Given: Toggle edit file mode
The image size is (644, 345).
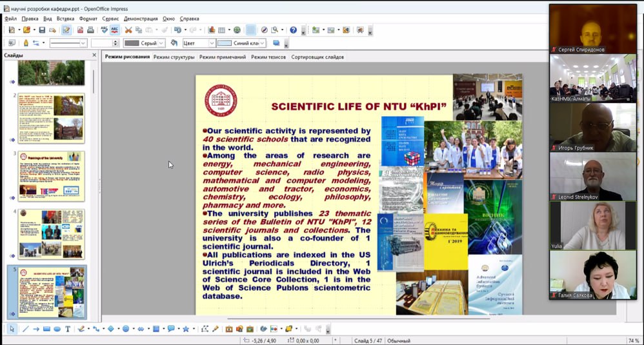Looking at the screenshot, I should point(66,30).
